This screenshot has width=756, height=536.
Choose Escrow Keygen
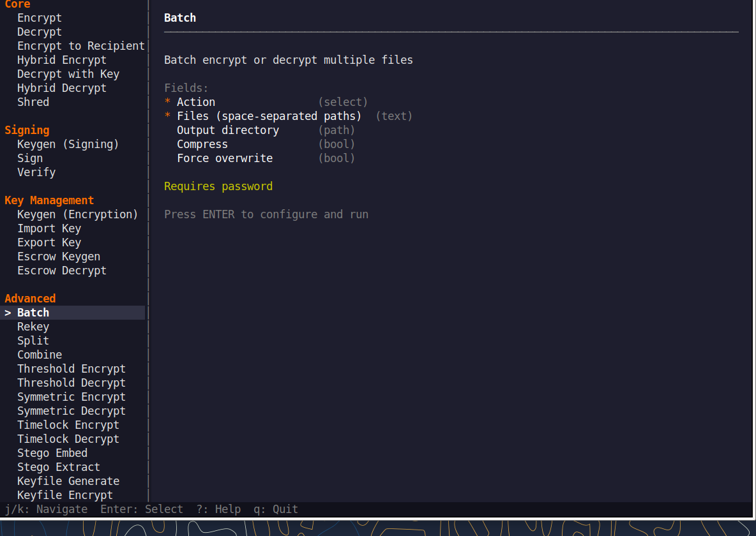pos(59,256)
